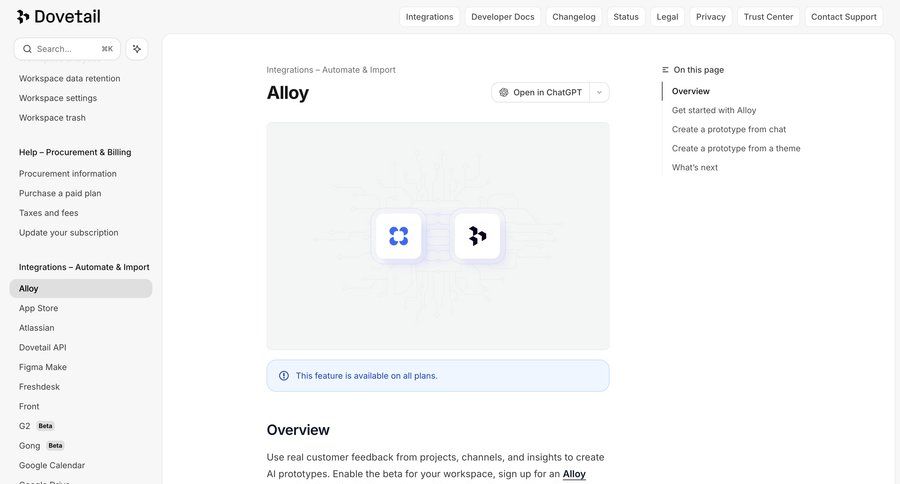Viewport: 900px width, 484px height.
Task: Click the Integrations – Automate & Import breadcrumb
Action: pos(331,70)
